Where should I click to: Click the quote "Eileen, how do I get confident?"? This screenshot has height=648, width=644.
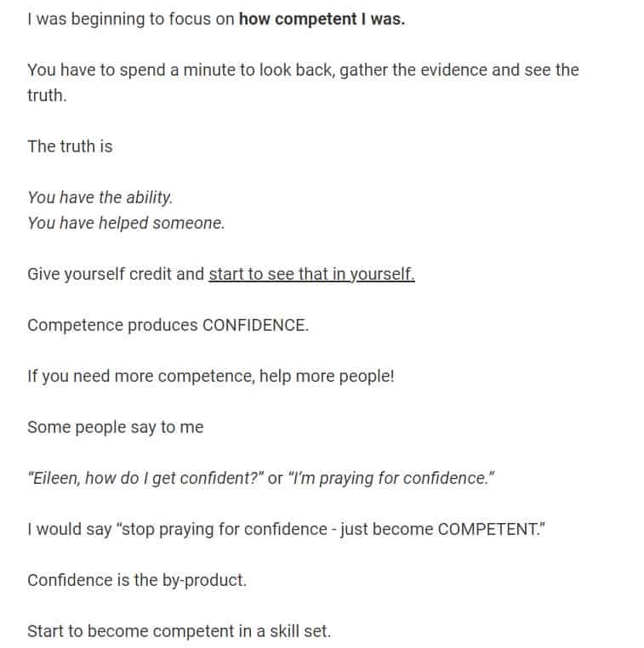pyautogui.click(x=145, y=479)
